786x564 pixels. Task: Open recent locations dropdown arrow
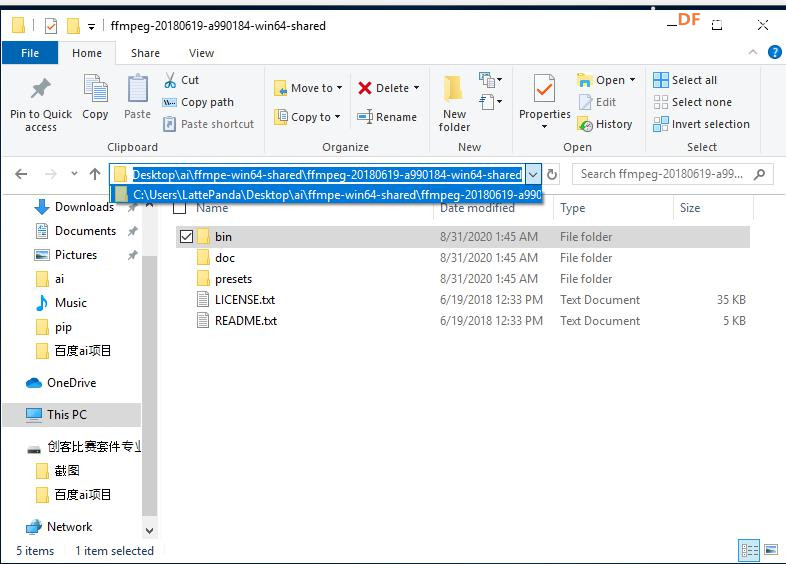pyautogui.click(x=74, y=173)
